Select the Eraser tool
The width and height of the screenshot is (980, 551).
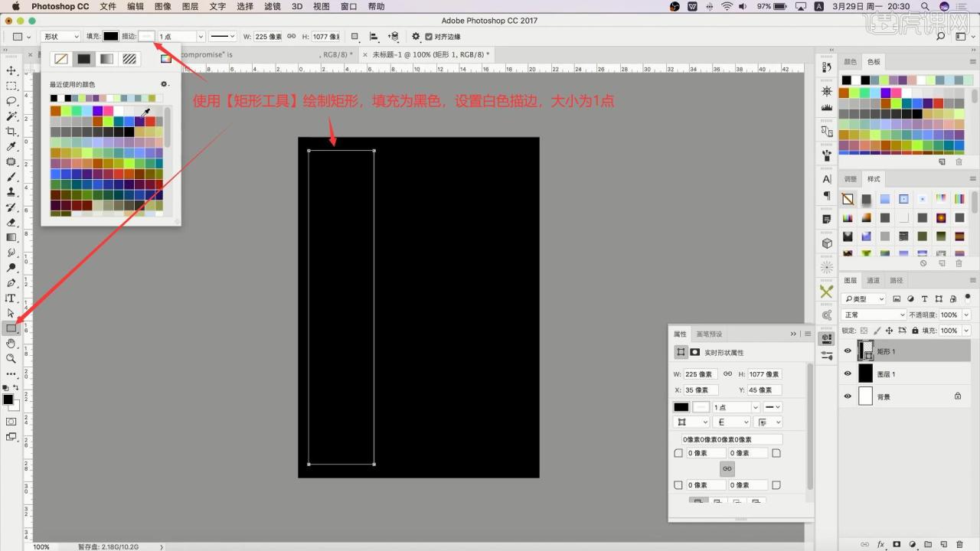pos(11,222)
